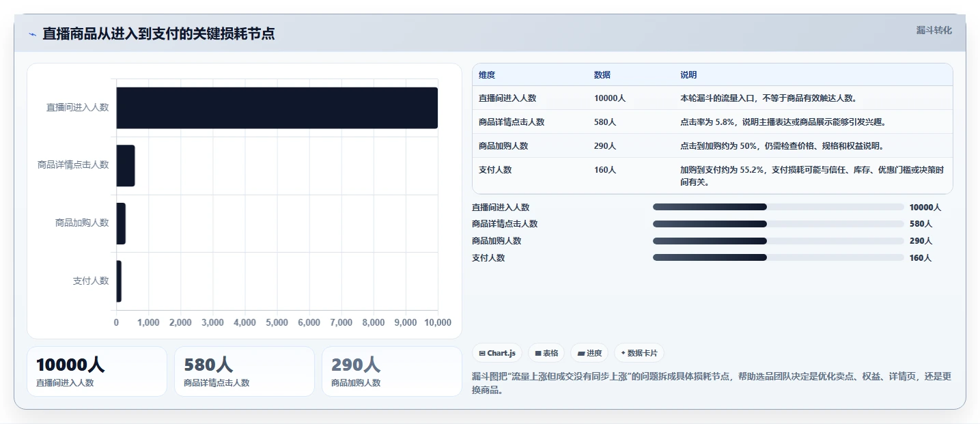Click the 580人 table value

[605, 122]
